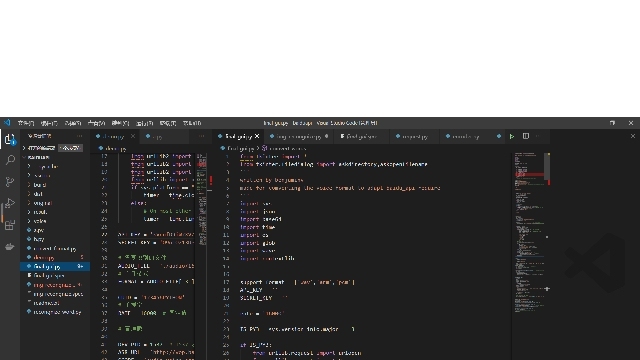Click the close X below the window close button
This screenshot has height=360, width=640.
[x=633, y=136]
